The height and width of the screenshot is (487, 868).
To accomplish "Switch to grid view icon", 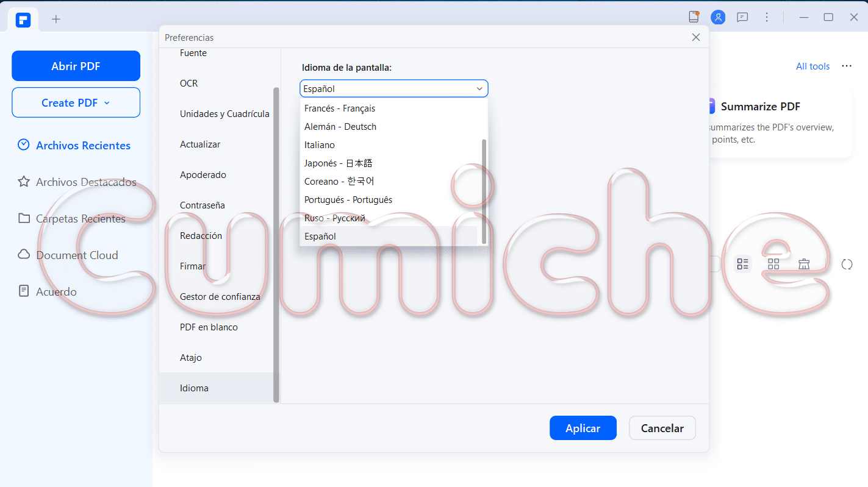I will [773, 264].
